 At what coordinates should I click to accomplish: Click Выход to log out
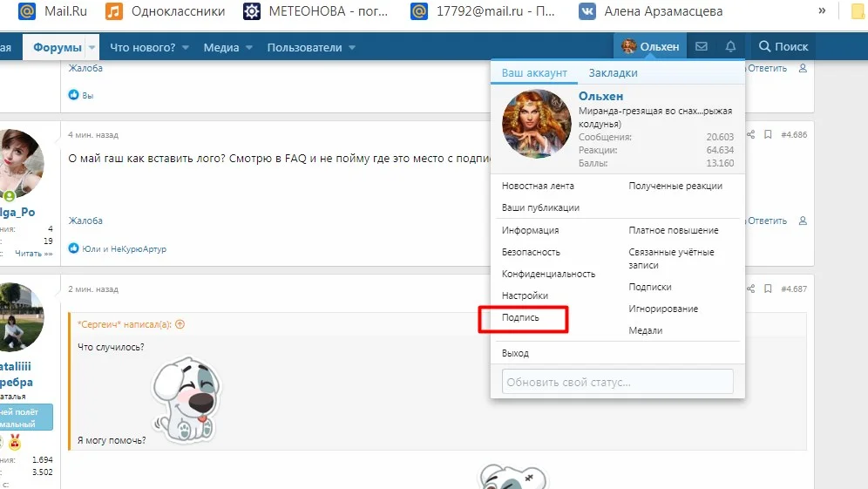[515, 353]
